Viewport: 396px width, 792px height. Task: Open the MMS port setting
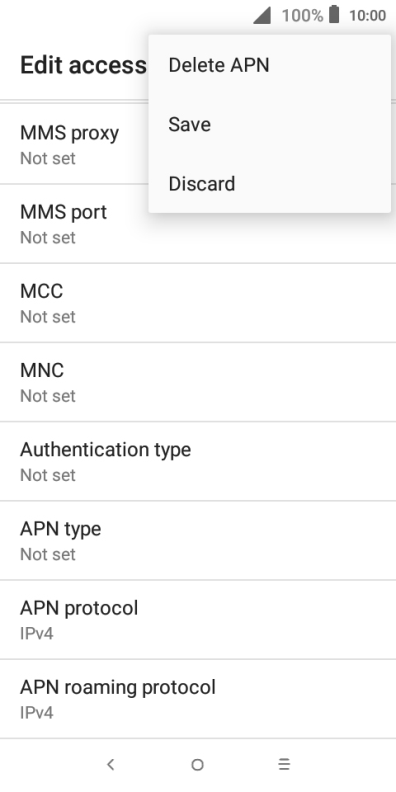click(x=198, y=224)
